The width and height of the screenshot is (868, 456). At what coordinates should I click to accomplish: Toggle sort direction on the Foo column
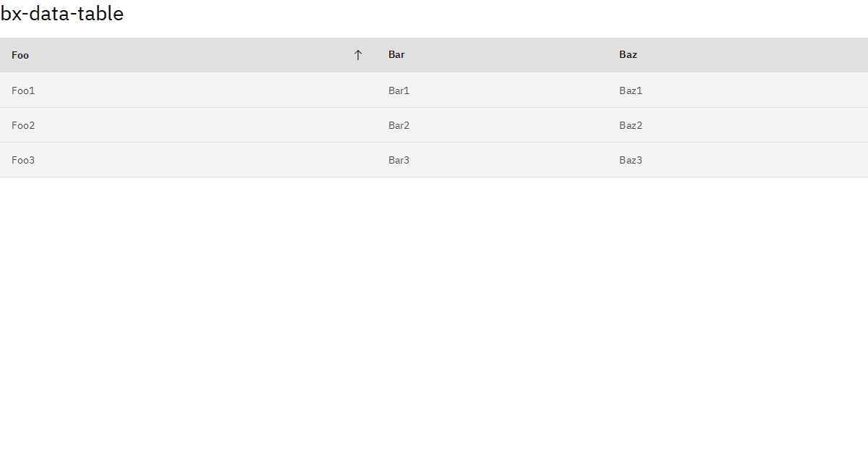[x=20, y=55]
